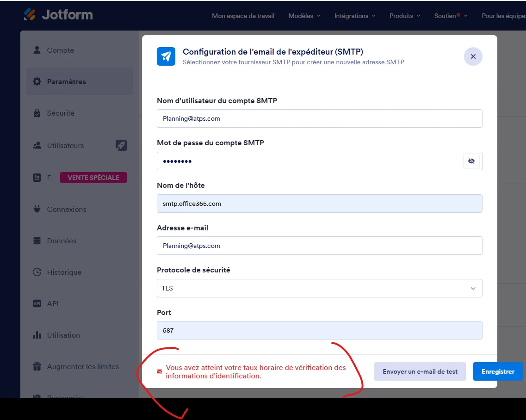Select the Sécurité padlock icon
The image size is (526, 420).
(37, 113)
